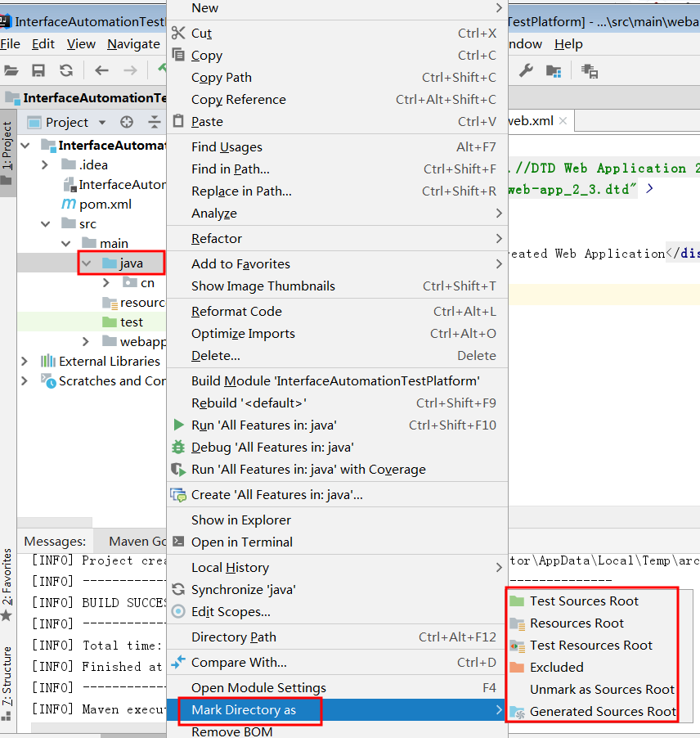This screenshot has height=738, width=700.
Task: Click the green Run arrow icon in menu
Action: tap(179, 425)
